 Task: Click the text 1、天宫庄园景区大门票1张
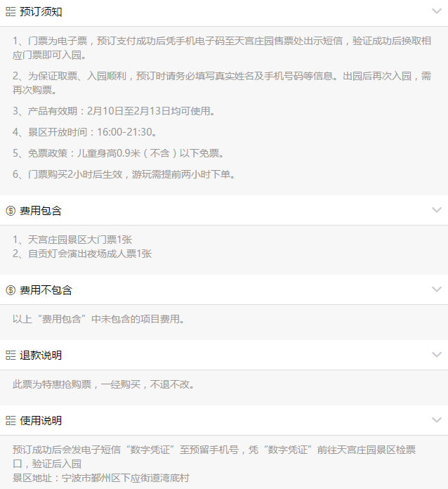point(72,240)
